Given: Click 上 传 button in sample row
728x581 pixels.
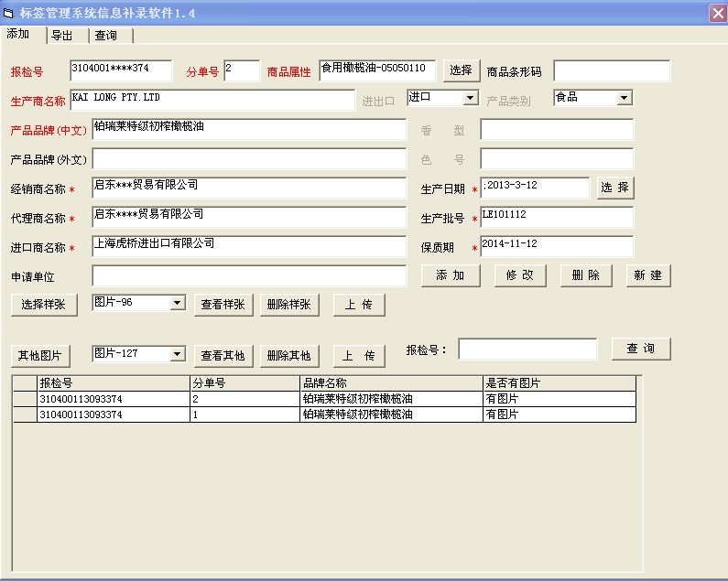Looking at the screenshot, I should click(x=359, y=305).
